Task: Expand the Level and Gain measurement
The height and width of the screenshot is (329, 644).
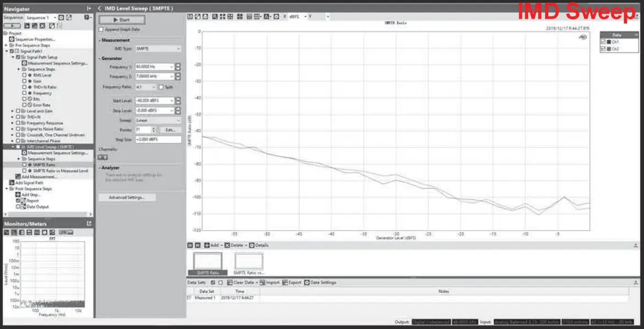Action: click(x=12, y=111)
